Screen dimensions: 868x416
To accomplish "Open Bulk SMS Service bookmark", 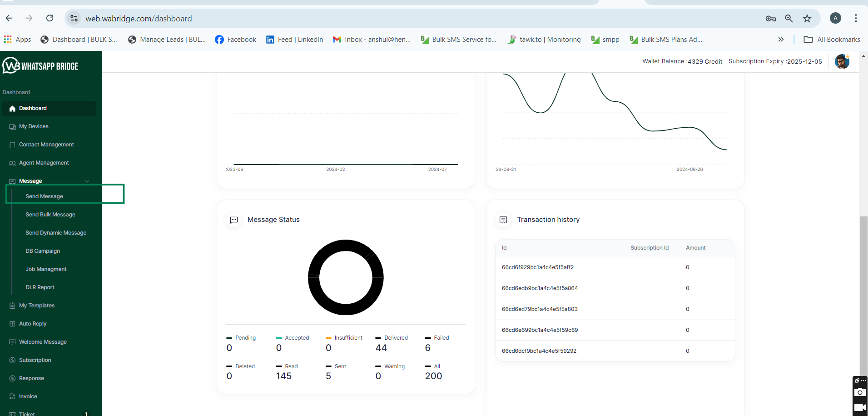I will point(459,40).
